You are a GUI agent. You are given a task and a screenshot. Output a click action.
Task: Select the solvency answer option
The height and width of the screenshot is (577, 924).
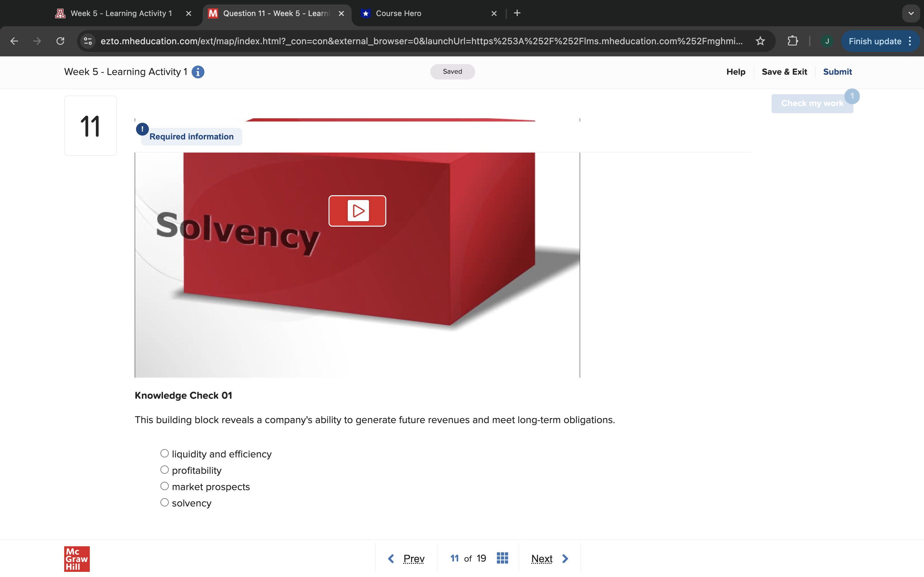(165, 503)
